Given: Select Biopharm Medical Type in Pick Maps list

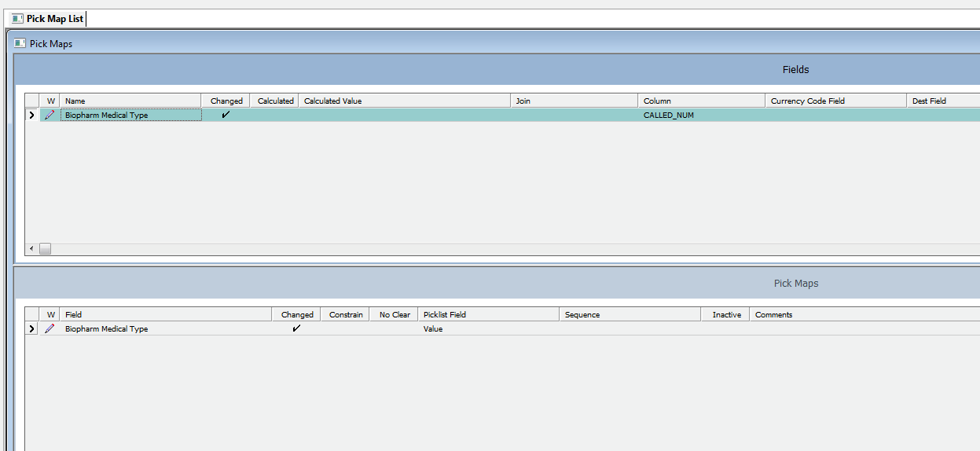Looking at the screenshot, I should click(x=166, y=328).
